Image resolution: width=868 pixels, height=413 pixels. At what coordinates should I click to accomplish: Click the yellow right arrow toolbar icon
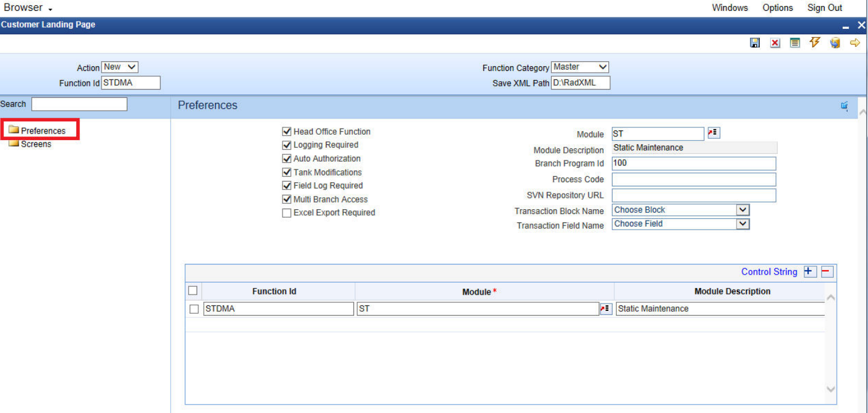click(855, 43)
